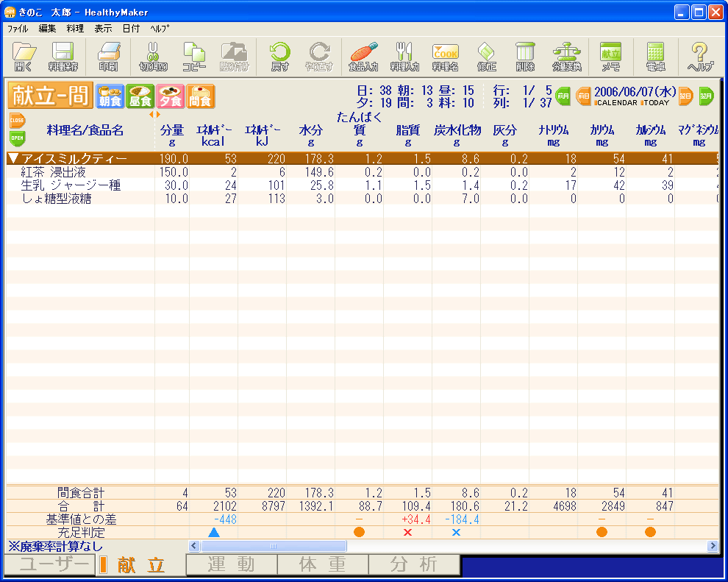Open the 日付 menu
The image size is (728, 582).
pyautogui.click(x=131, y=29)
